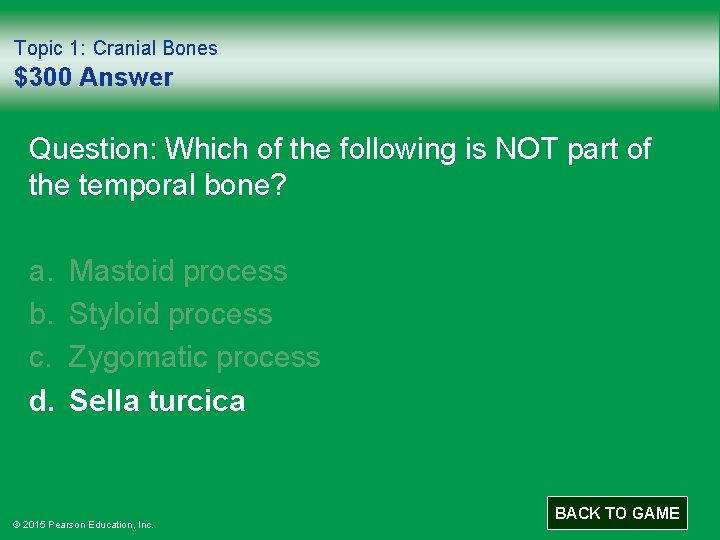Pick the faded Styloid process option
Screen dimensions: 720x540
[170, 315]
